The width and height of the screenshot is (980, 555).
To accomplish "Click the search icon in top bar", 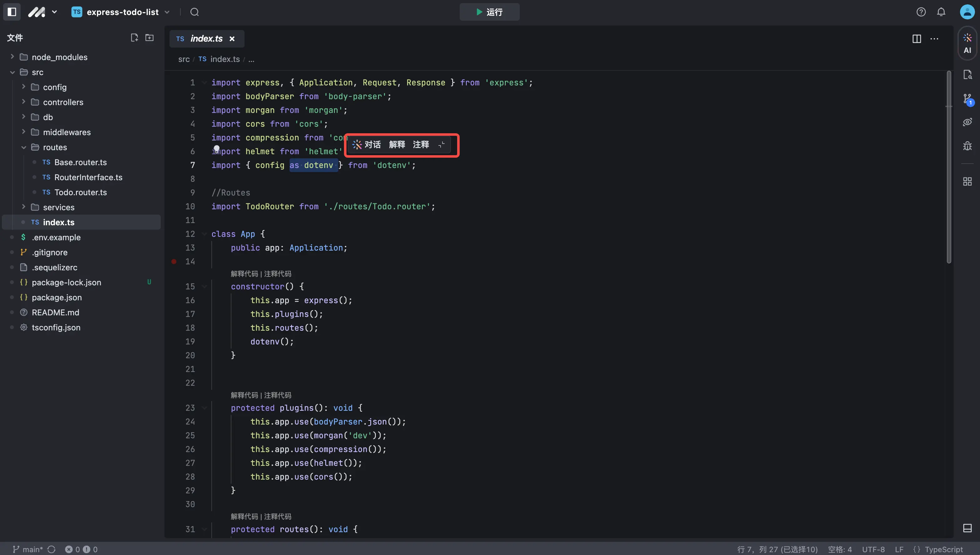I will point(194,12).
